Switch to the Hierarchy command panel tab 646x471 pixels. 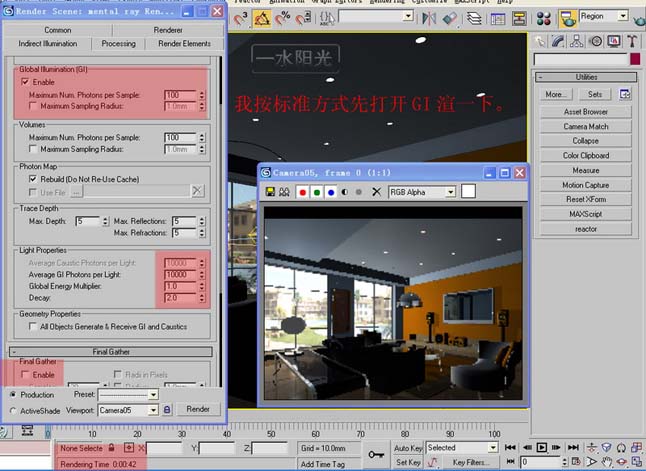pyautogui.click(x=576, y=41)
